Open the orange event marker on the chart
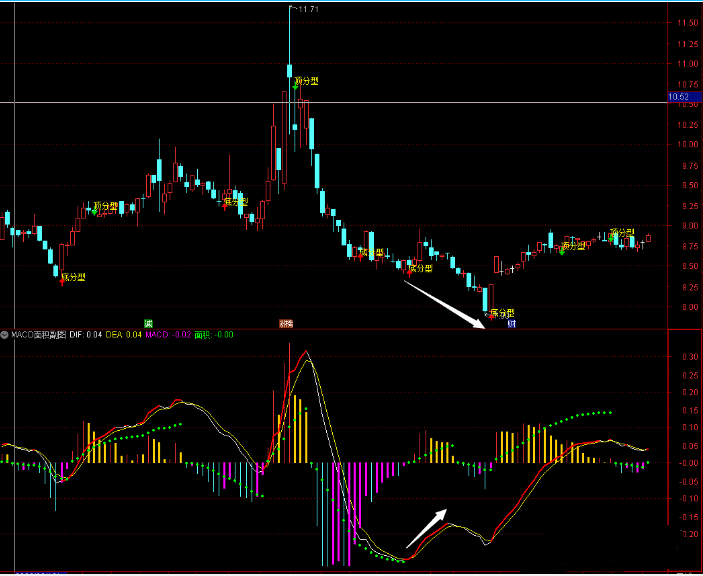This screenshot has width=703, height=576. point(286,324)
